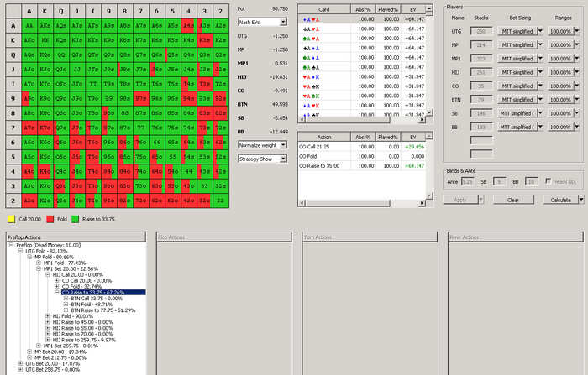588x375 pixels.
Task: Click red Fold legend swatch
Action: click(50, 219)
